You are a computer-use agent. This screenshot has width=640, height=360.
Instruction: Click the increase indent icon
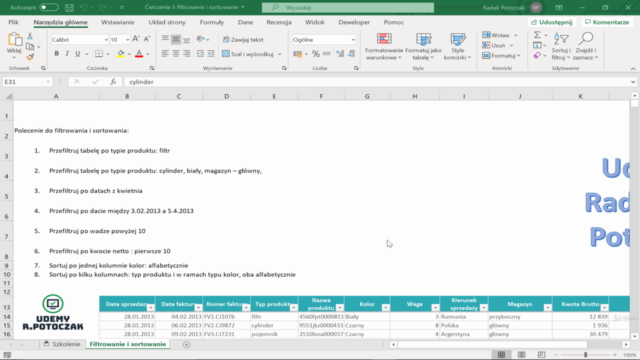click(x=211, y=53)
